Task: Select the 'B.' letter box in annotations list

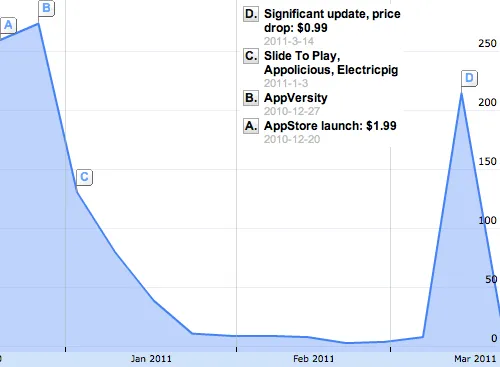Action: 251,98
